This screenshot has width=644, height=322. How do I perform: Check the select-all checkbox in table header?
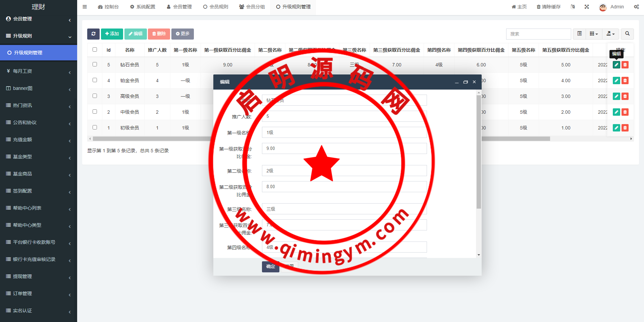point(95,50)
